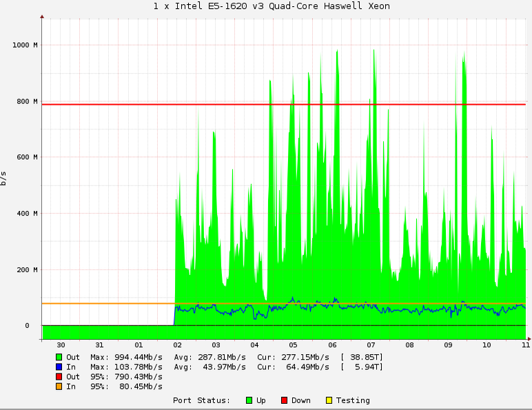Click x-axis date label 06
532x410 pixels.
332,345
